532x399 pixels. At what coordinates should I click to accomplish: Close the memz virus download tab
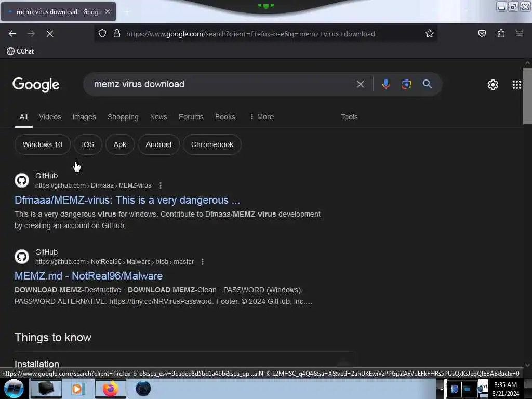108,11
